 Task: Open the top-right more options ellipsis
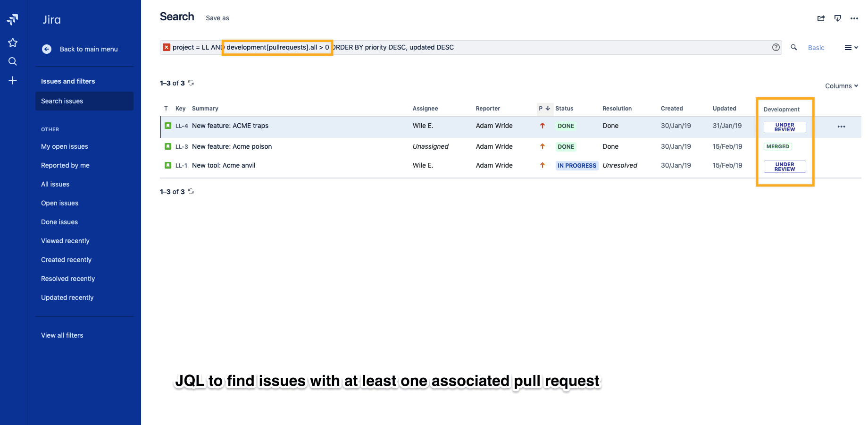click(854, 18)
